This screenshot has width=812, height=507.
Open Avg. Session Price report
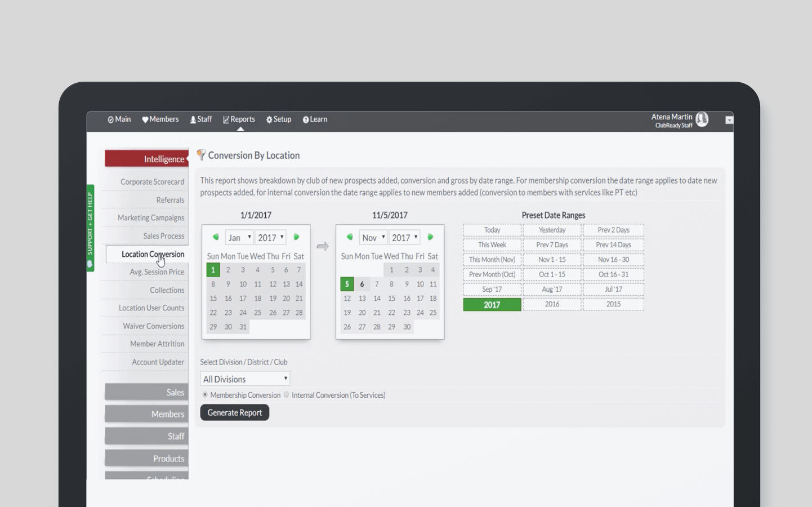[157, 272]
